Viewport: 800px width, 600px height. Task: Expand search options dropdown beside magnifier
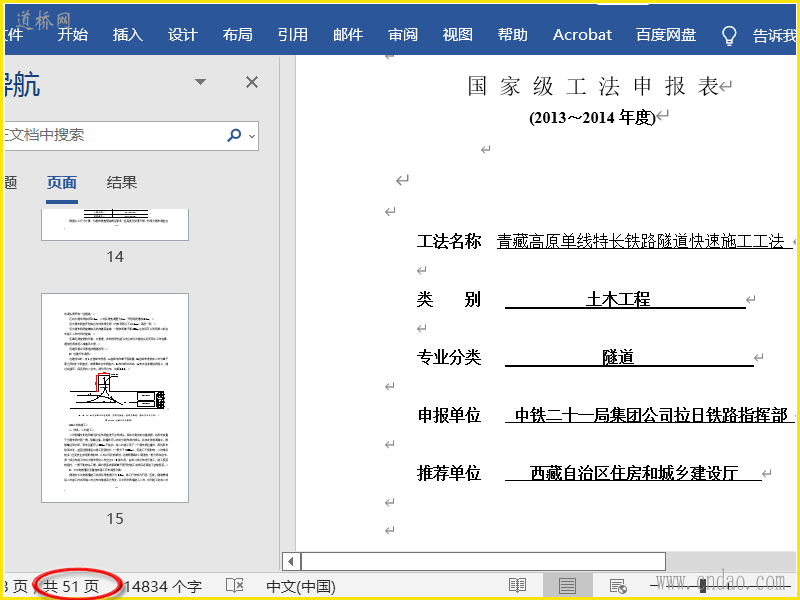pyautogui.click(x=252, y=136)
